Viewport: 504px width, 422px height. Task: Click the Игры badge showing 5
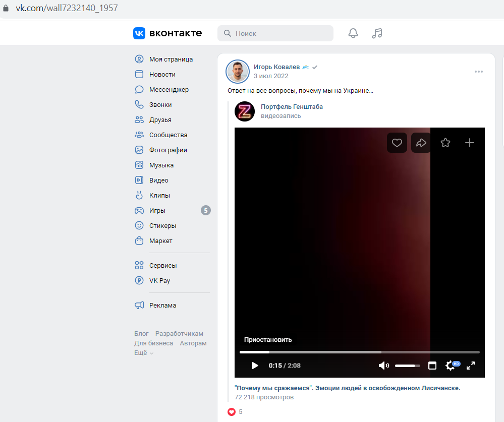tap(206, 210)
